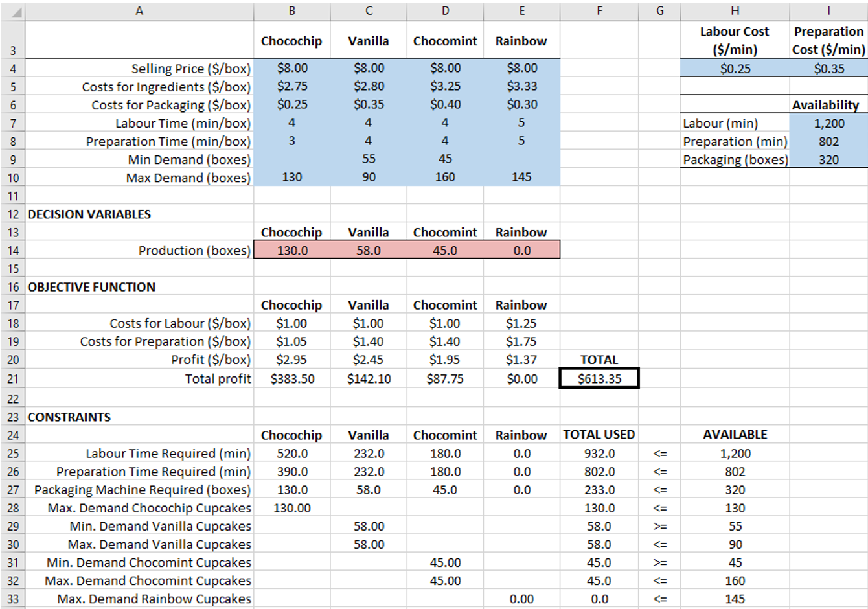
Task: Select column H header
Action: click(x=735, y=10)
